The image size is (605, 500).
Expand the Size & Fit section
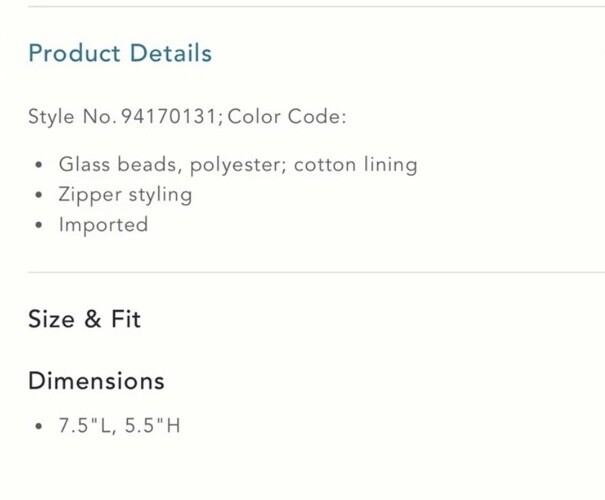[84, 319]
